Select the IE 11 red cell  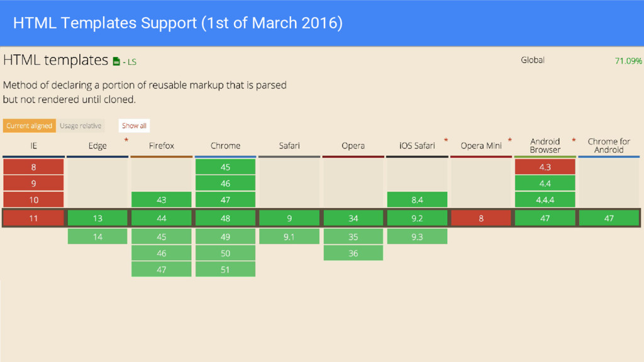click(33, 218)
